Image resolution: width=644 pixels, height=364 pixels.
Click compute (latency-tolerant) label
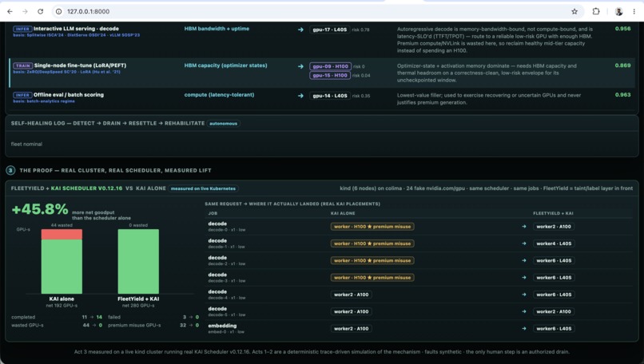click(x=219, y=95)
